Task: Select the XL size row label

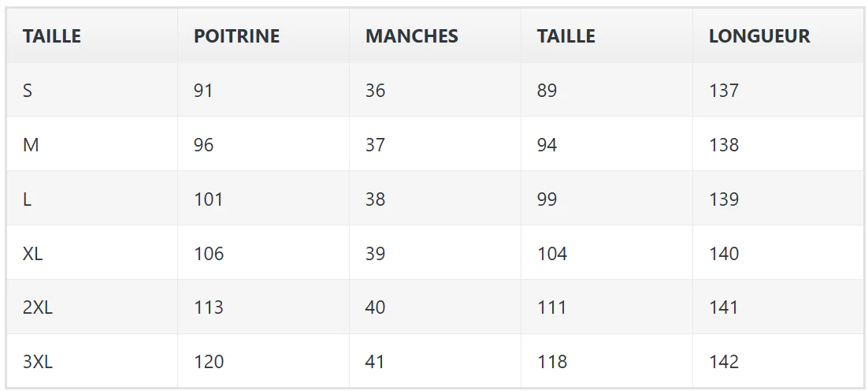Action: tap(32, 253)
